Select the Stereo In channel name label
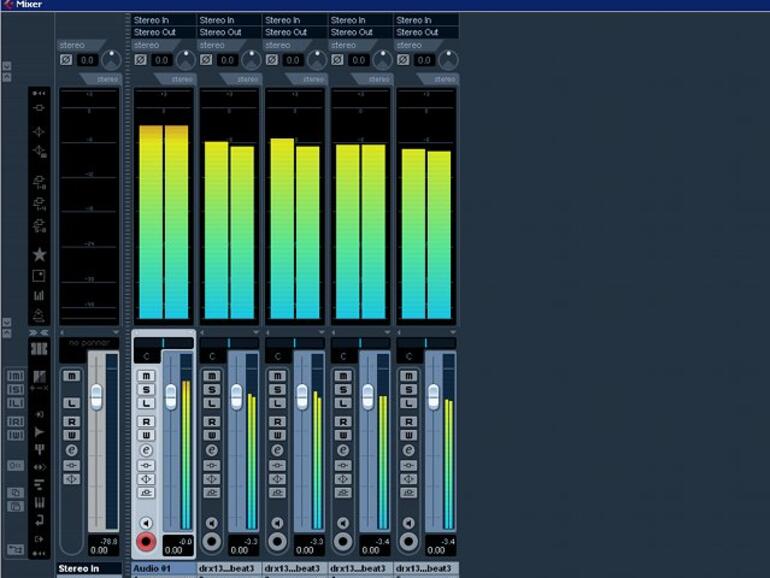This screenshot has width=770, height=578. (x=88, y=569)
